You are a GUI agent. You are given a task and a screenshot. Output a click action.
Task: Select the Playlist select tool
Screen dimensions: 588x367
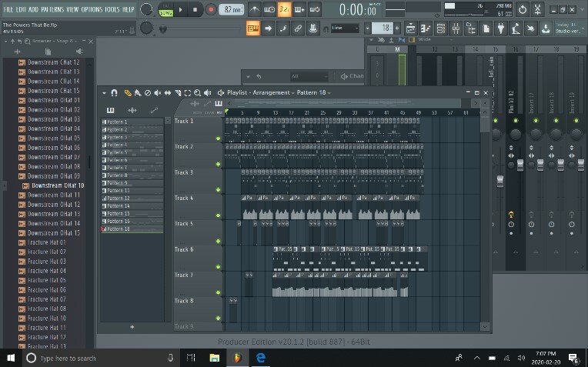tap(188, 92)
